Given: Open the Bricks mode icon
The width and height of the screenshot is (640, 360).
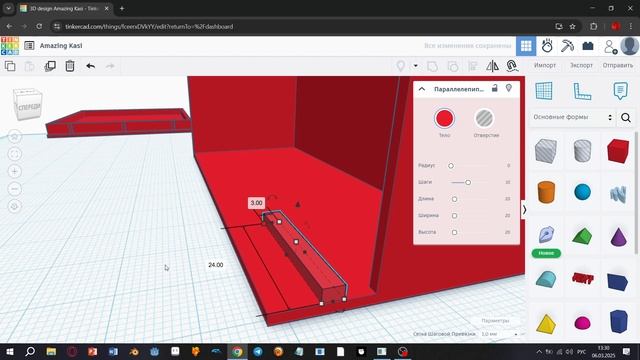Looking at the screenshot, I should click(x=588, y=46).
